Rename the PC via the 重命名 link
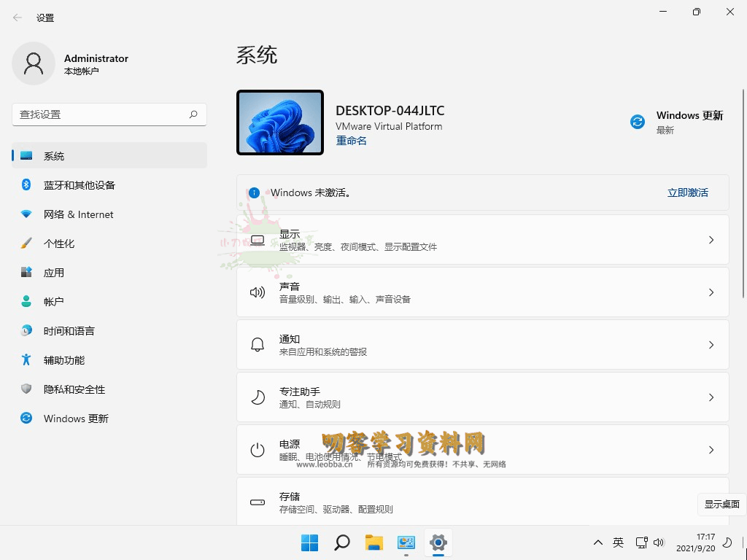The height and width of the screenshot is (560, 747). pos(351,140)
